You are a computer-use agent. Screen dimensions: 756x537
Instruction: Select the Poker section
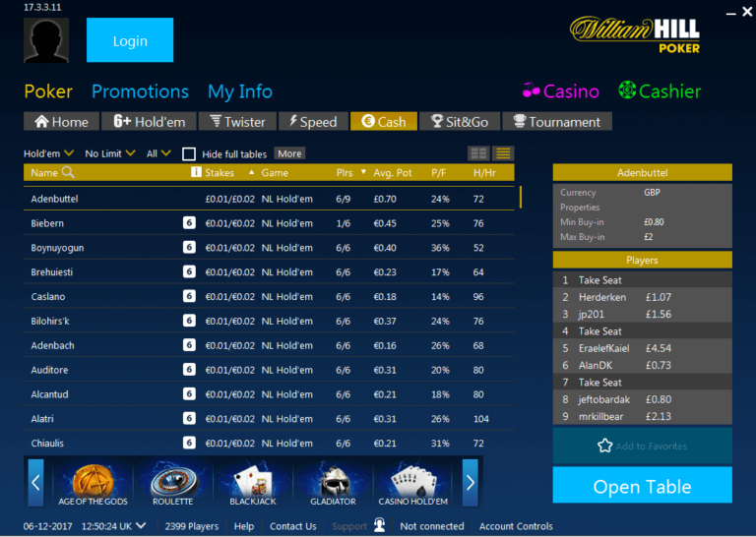pyautogui.click(x=48, y=91)
